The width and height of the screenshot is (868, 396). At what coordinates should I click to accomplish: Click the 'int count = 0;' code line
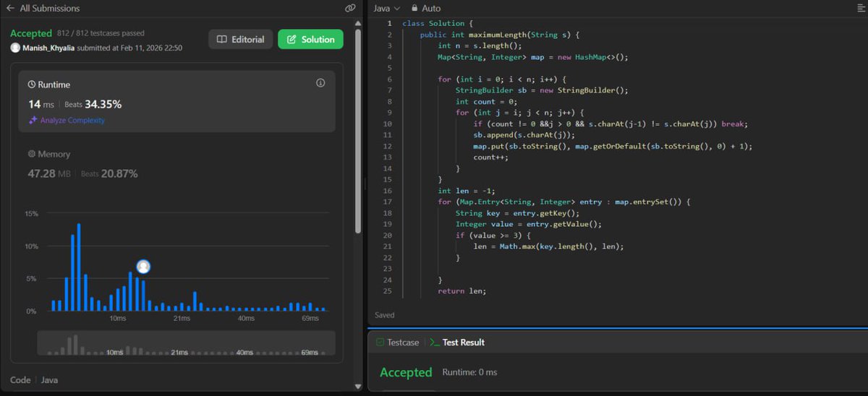pyautogui.click(x=485, y=102)
